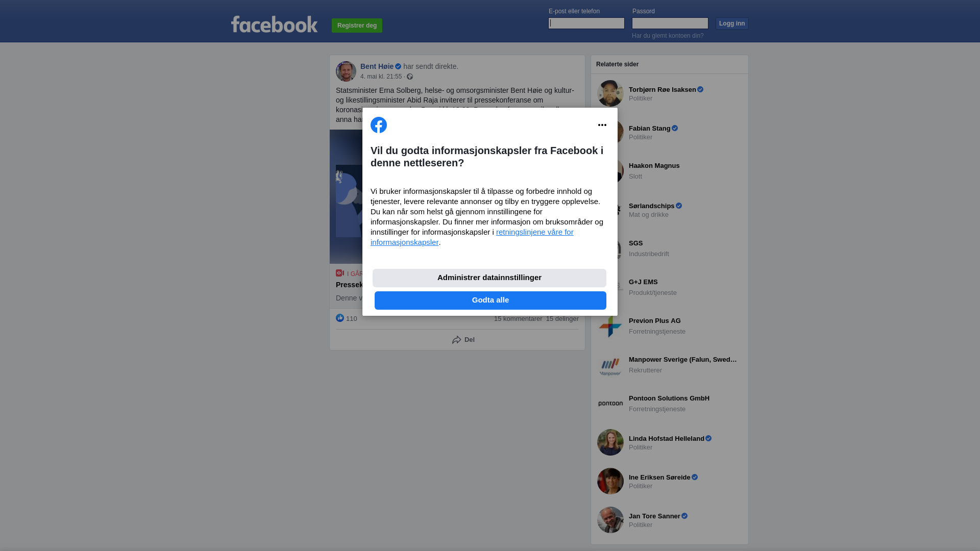Click the Logg inn button
Image resolution: width=980 pixels, height=551 pixels.
[732, 23]
